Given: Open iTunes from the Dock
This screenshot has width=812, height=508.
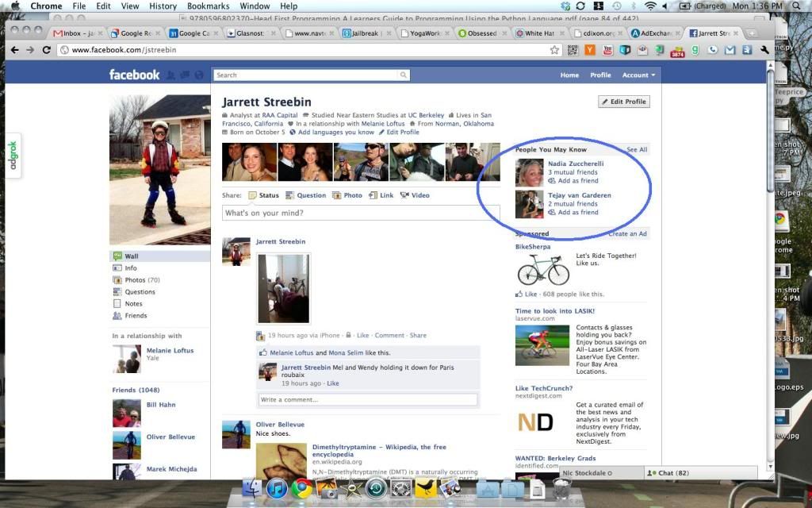Looking at the screenshot, I should pos(277,489).
